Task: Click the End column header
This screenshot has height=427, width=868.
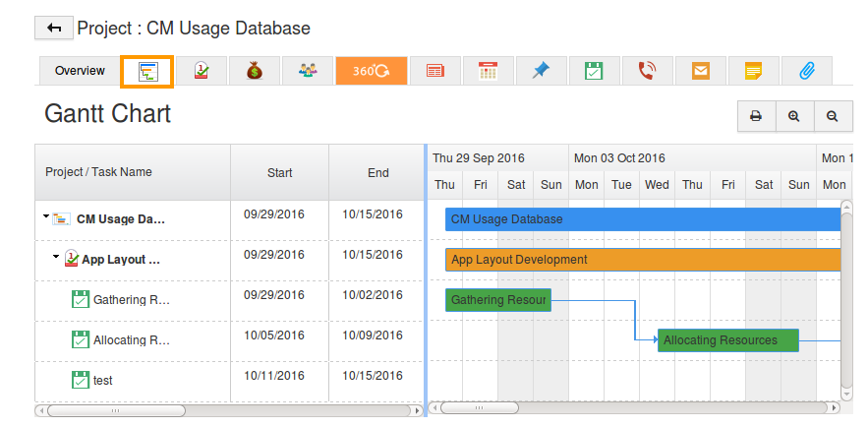Action: pos(377,172)
